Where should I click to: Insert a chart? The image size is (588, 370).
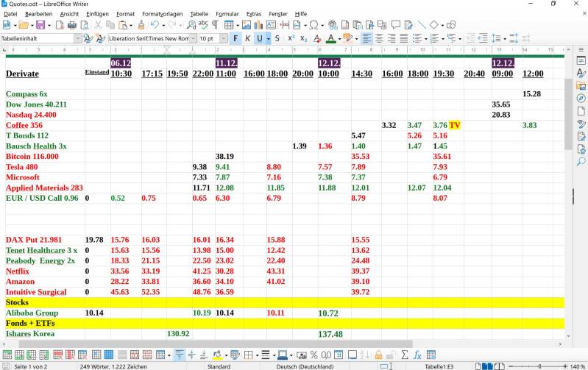[258, 25]
